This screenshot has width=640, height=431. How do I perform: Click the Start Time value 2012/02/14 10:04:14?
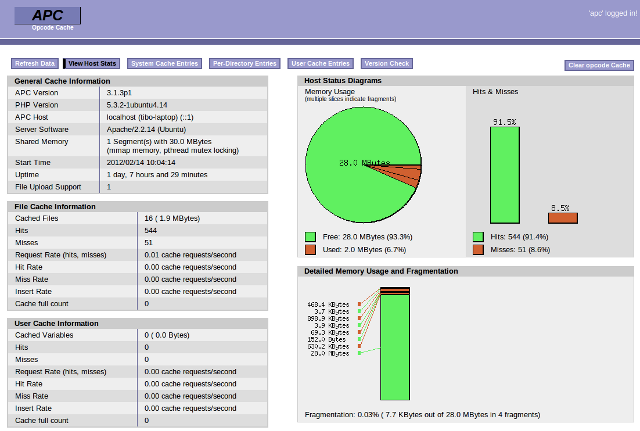tap(141, 162)
